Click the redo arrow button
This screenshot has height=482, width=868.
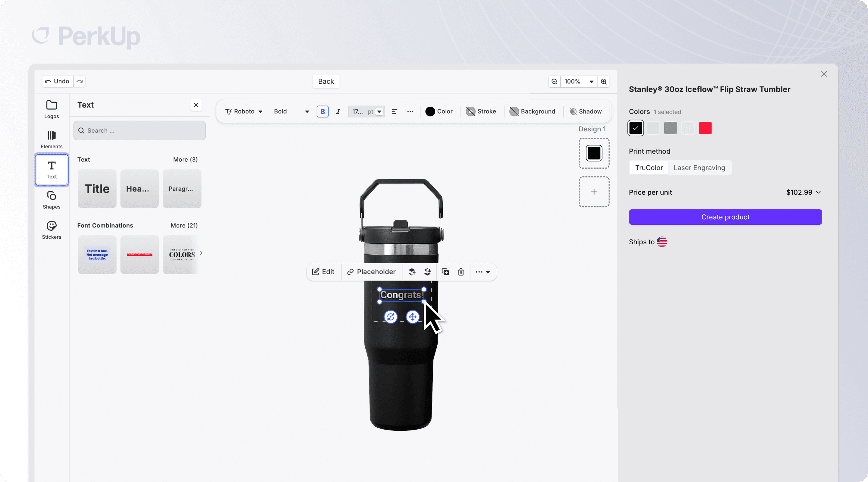pyautogui.click(x=80, y=81)
